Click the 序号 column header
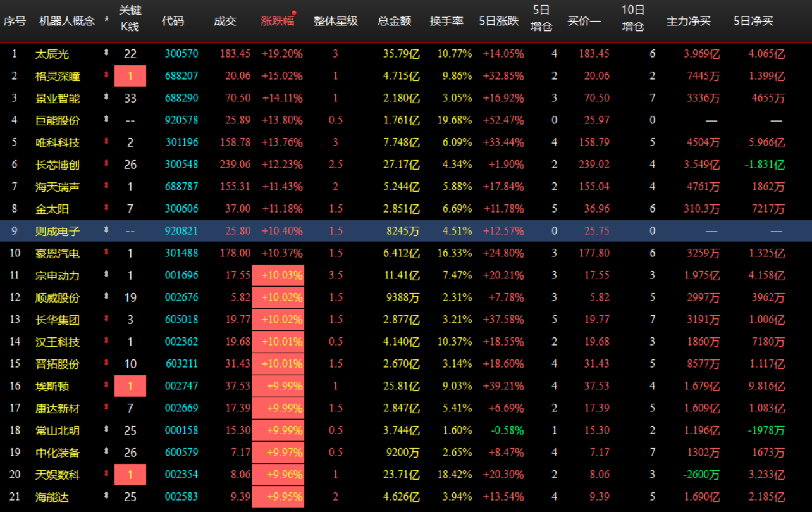This screenshot has height=512, width=812. point(15,21)
